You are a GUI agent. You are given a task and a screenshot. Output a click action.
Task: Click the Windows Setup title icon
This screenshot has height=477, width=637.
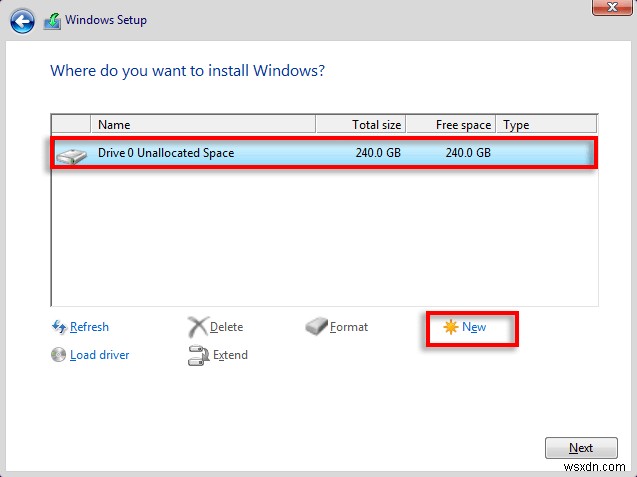coord(52,20)
